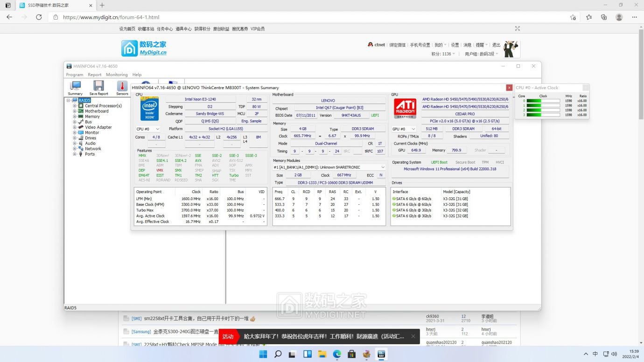
Task: Open the Windows Start button
Action: (263, 354)
